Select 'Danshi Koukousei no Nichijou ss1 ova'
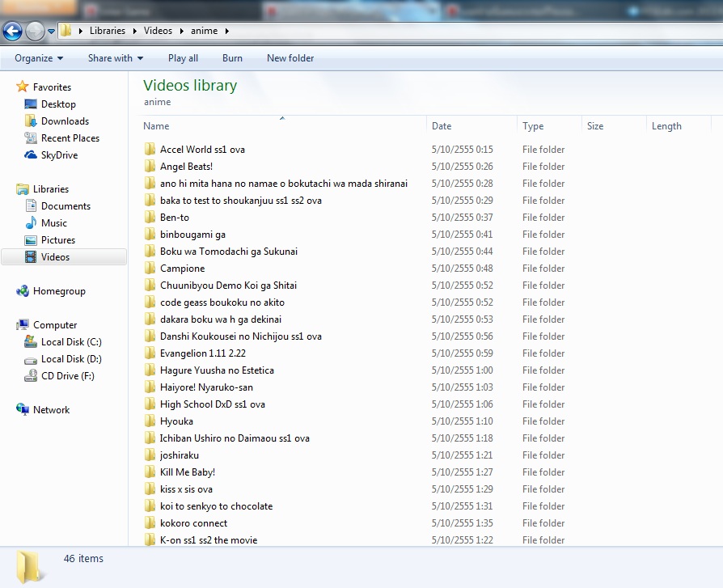The image size is (723, 588). pos(241,336)
